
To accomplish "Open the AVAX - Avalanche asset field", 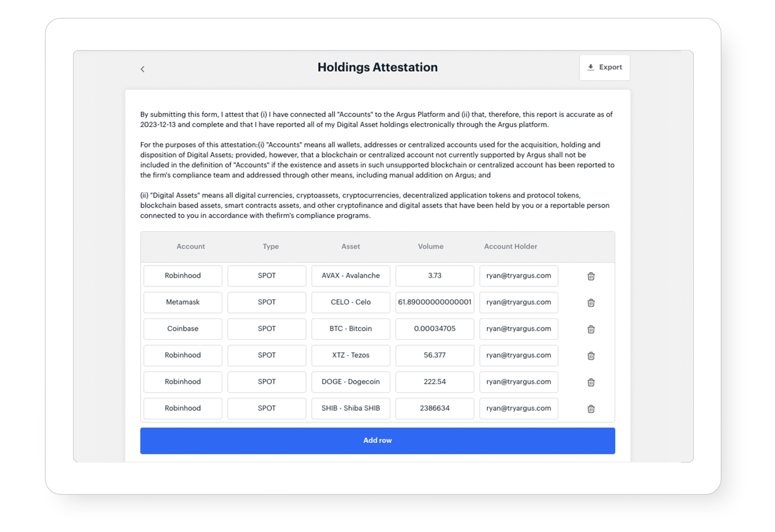I will 351,276.
